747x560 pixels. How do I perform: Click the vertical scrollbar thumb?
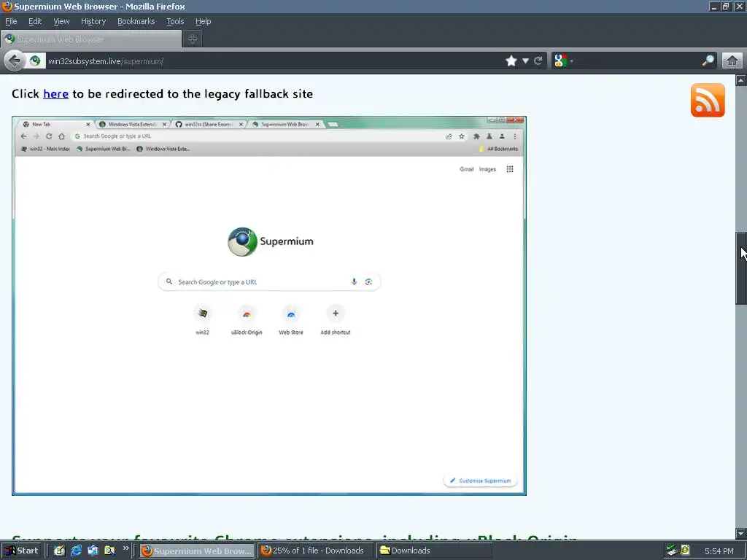tap(741, 268)
